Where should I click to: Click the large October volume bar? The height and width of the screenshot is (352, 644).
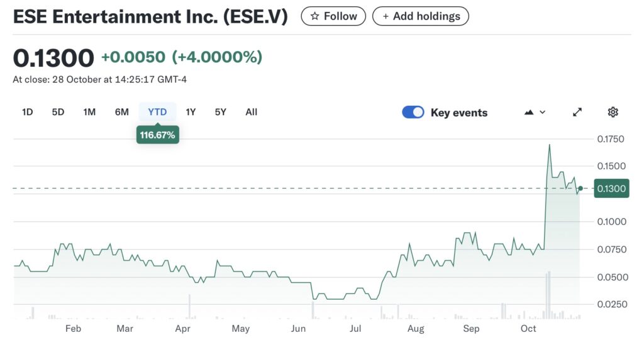click(x=548, y=295)
